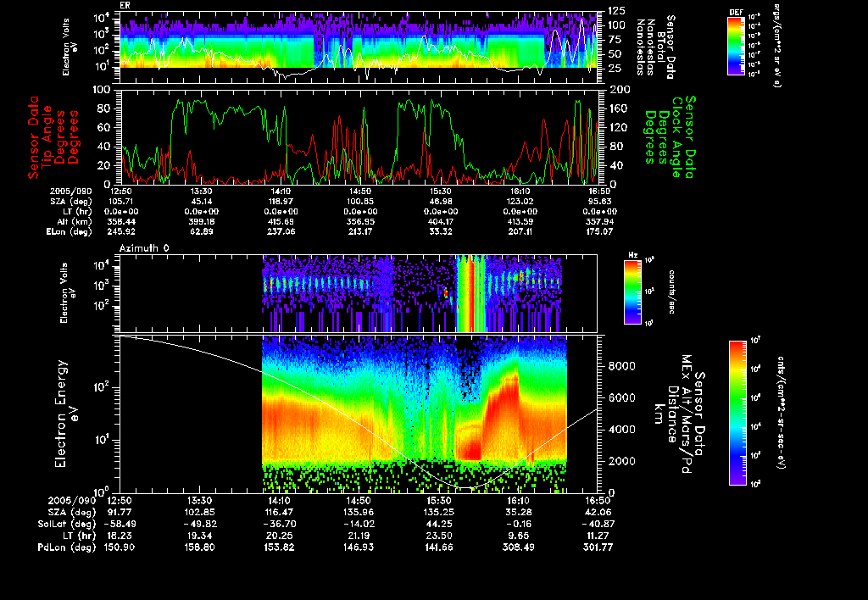This screenshot has height=600, width=868.
Task: Click SZA value 123.02
Action: click(520, 202)
